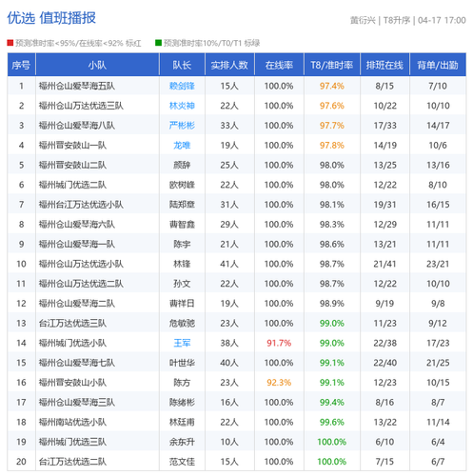The image size is (473, 476).
Task: Open the blue captain link in row 1
Action: coord(182,86)
